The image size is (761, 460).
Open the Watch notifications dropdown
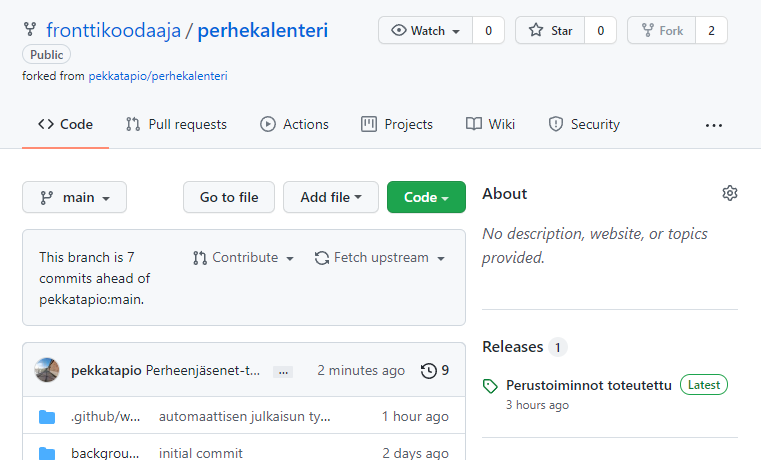[426, 31]
